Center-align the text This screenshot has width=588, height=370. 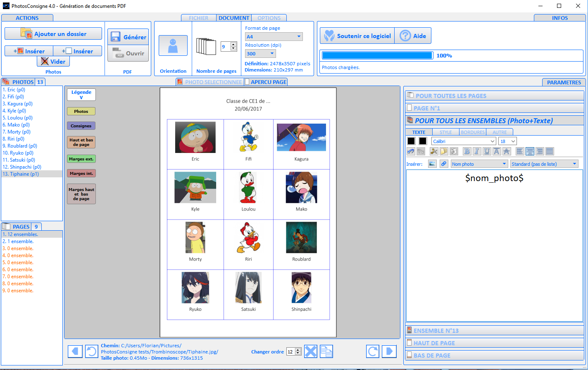coord(530,151)
